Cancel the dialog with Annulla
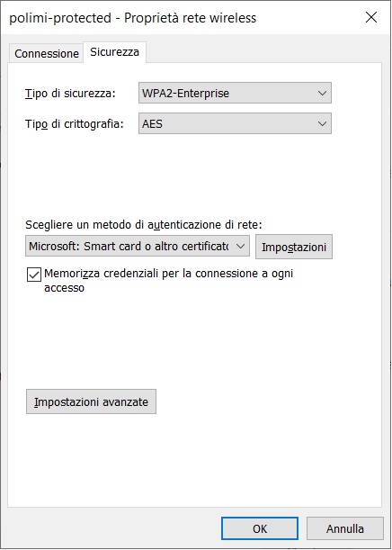This screenshot has height=550, width=392. coord(345,528)
